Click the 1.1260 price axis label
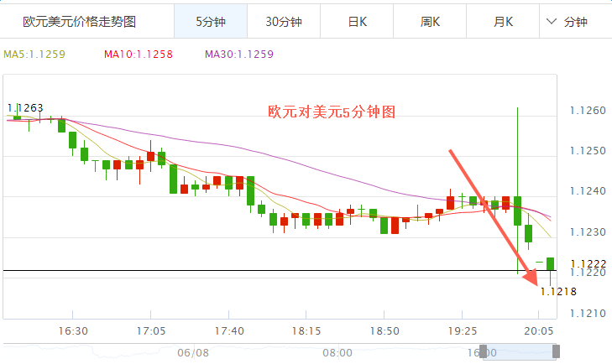 click(x=588, y=111)
